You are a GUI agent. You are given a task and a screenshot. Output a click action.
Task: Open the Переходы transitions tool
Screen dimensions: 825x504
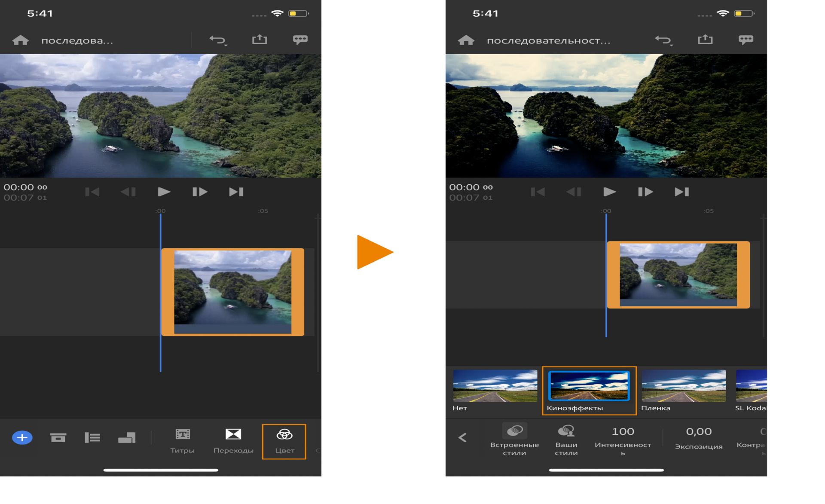click(x=233, y=441)
